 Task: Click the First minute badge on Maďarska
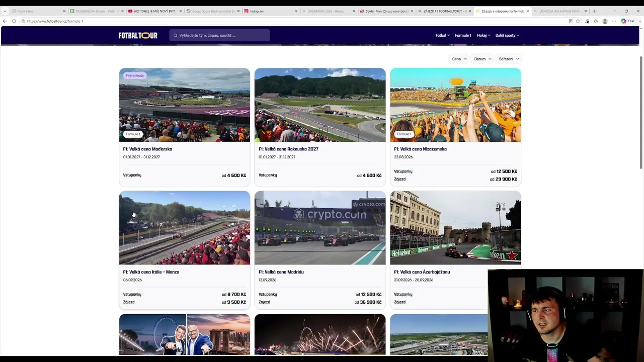135,75
